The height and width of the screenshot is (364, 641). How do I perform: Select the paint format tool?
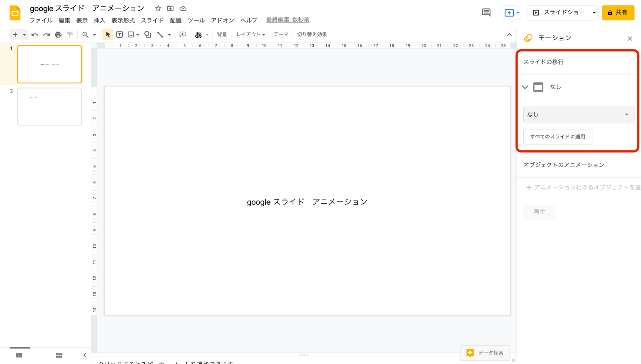pos(70,34)
